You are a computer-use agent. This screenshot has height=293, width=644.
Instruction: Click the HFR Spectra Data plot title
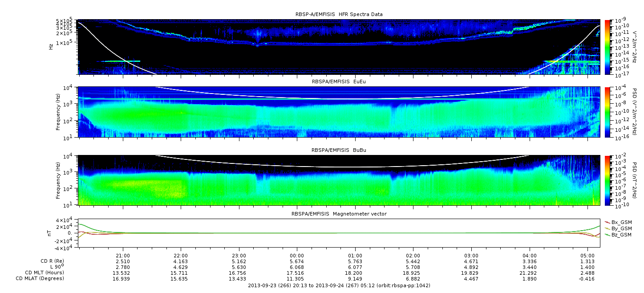point(339,15)
